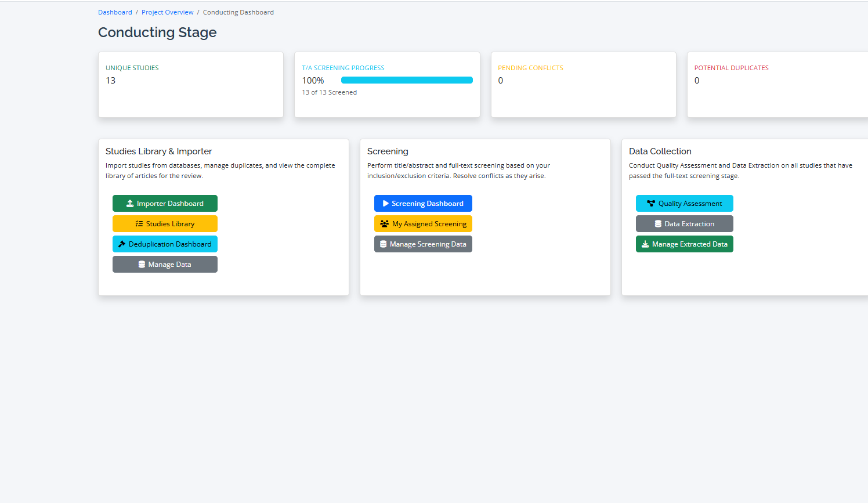Image resolution: width=868 pixels, height=503 pixels.
Task: Select the Unique Studies stat card
Action: coord(191,85)
